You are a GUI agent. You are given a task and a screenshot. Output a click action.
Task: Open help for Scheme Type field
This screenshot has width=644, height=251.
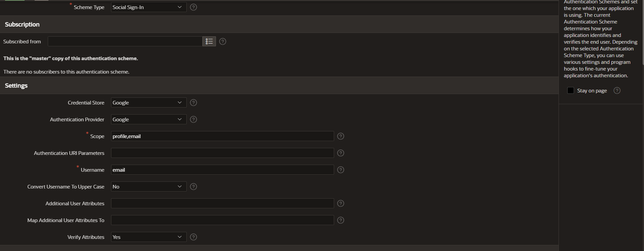pos(193,7)
